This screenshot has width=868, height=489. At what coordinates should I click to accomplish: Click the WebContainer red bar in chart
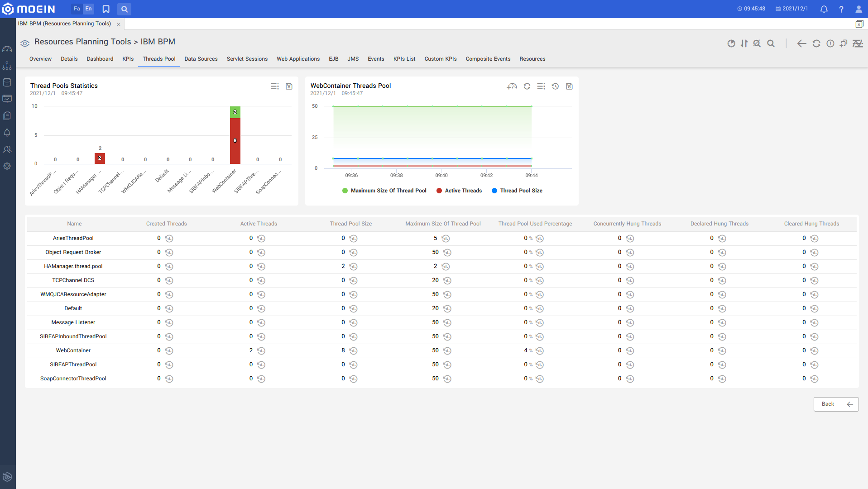235,141
